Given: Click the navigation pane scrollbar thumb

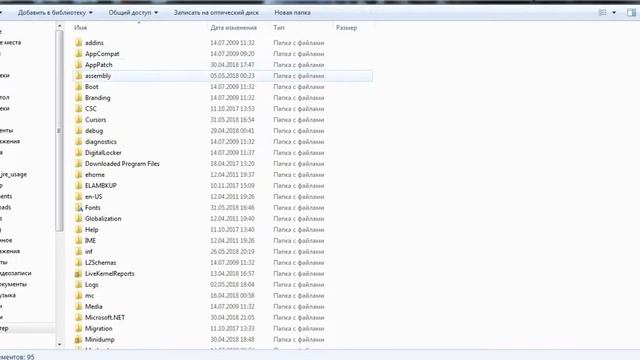Looking at the screenshot, I should pos(60,131).
